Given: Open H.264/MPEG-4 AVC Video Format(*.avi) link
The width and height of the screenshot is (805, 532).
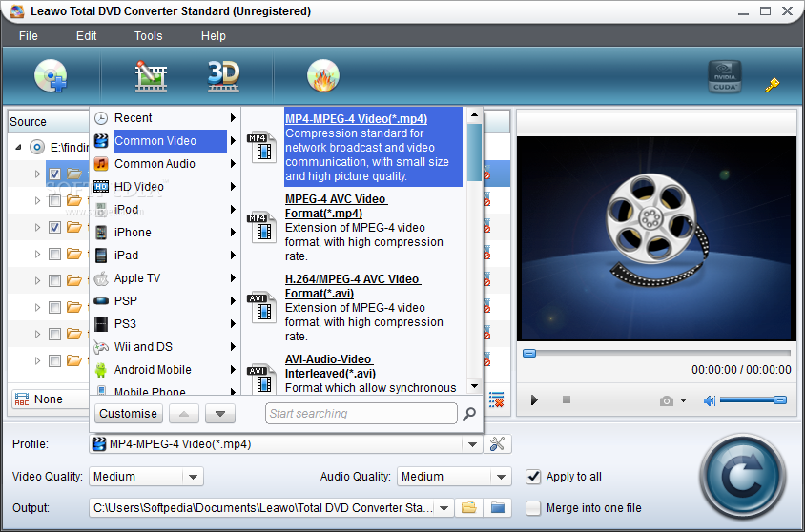Looking at the screenshot, I should point(353,286).
